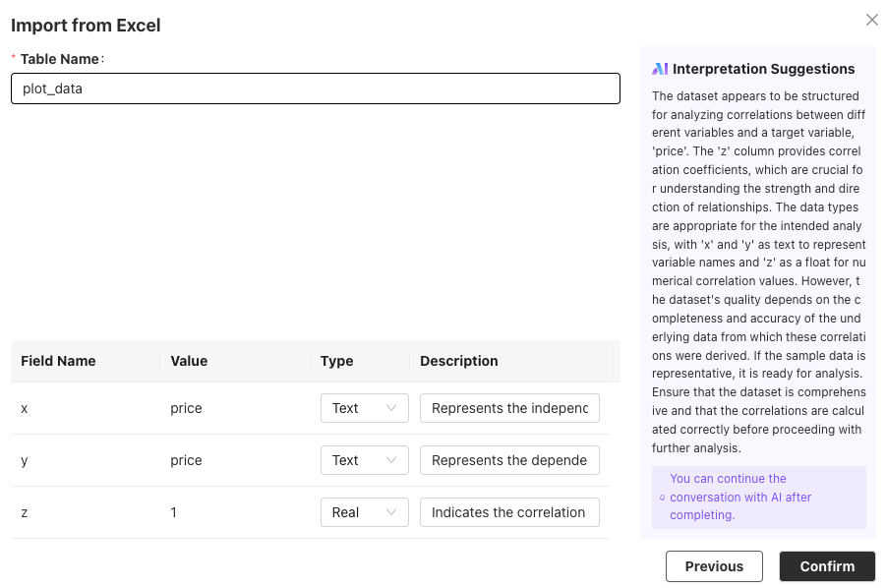Click the Field Name column header
Viewport: 886px width, 588px height.
tap(58, 361)
